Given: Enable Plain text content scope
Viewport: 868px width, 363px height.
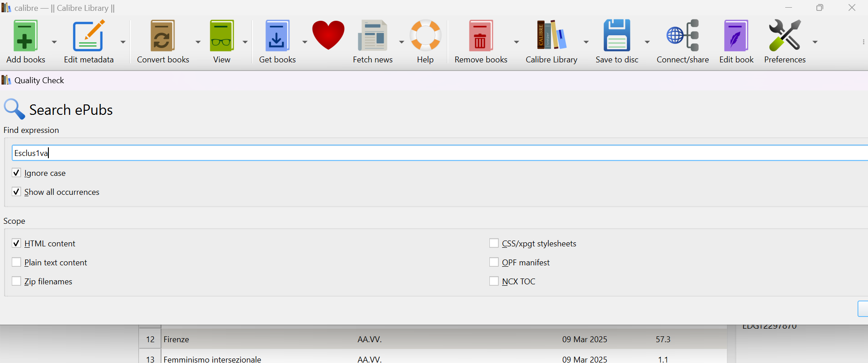Looking at the screenshot, I should pyautogui.click(x=16, y=262).
